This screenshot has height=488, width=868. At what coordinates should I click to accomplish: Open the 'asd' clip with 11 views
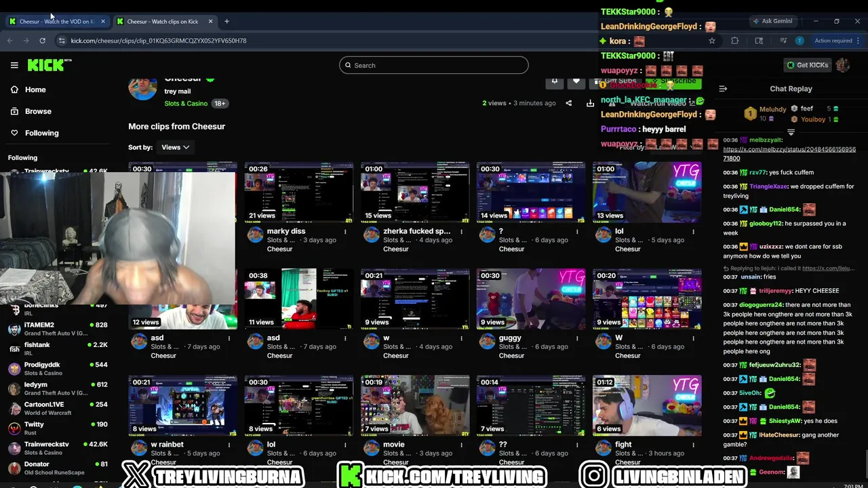pyautogui.click(x=298, y=298)
